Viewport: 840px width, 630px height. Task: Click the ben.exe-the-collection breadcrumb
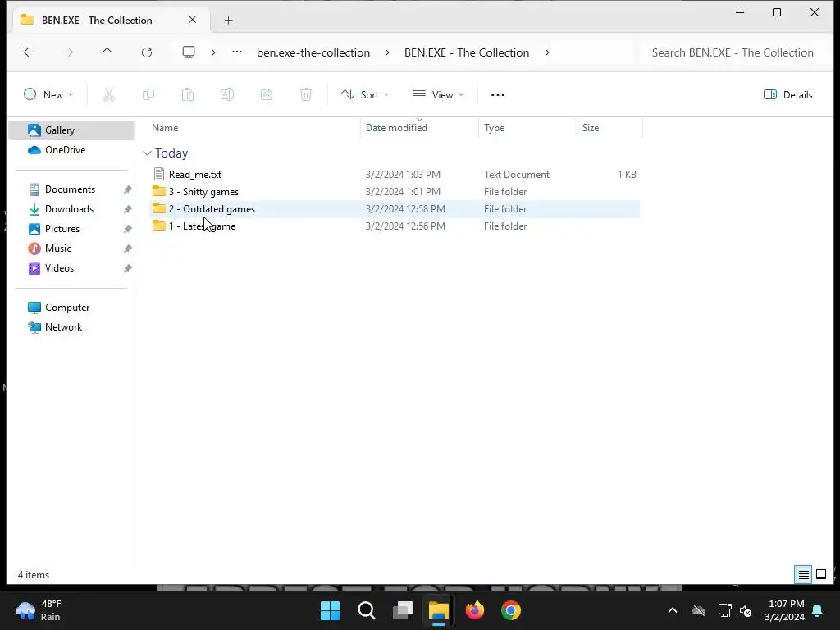[313, 52]
